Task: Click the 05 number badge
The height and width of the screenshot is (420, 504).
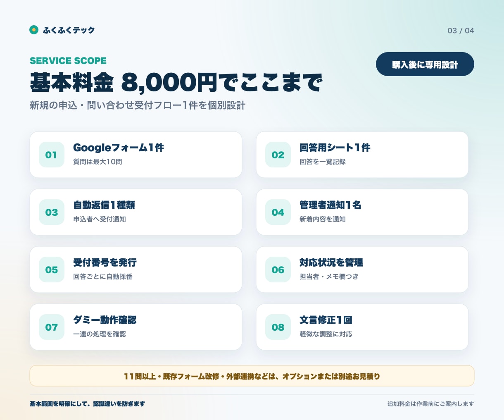Action: click(x=52, y=270)
